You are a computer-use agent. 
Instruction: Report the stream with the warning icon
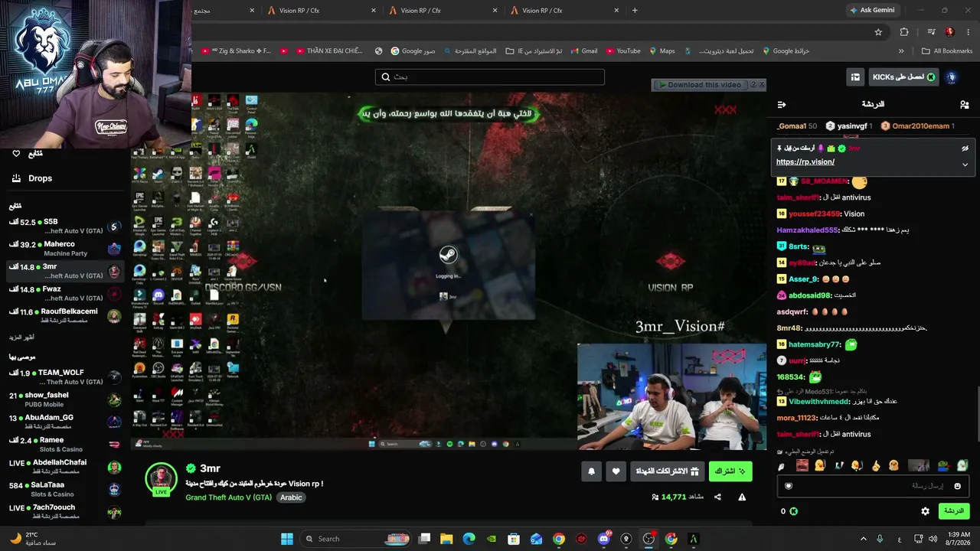click(742, 497)
